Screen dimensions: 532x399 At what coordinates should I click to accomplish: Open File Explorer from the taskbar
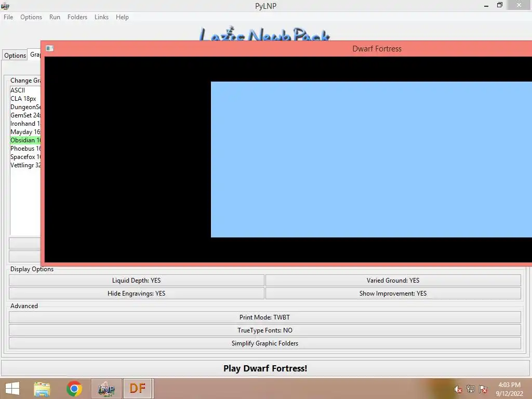(x=42, y=389)
